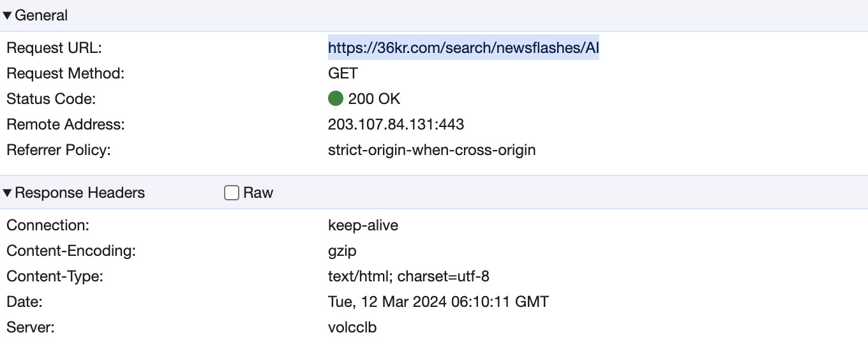Click the Raw label text
This screenshot has height=342, width=868.
click(258, 193)
